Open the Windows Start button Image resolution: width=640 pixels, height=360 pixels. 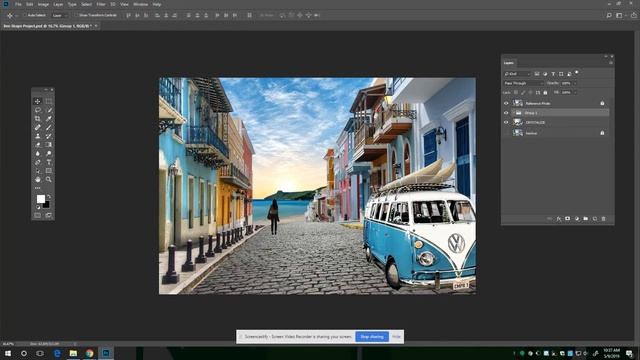(x=8, y=353)
